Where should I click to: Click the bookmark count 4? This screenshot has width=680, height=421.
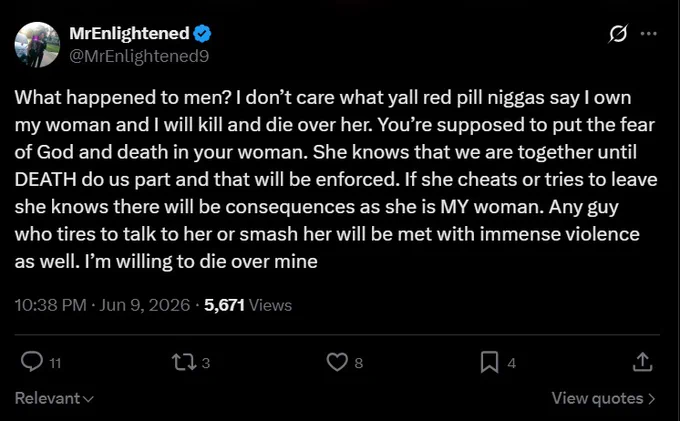[x=512, y=363]
